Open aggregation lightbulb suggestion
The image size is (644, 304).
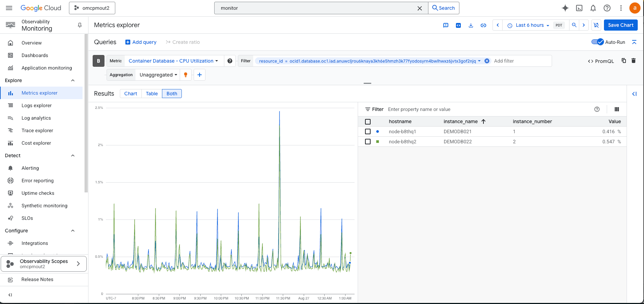pos(186,75)
